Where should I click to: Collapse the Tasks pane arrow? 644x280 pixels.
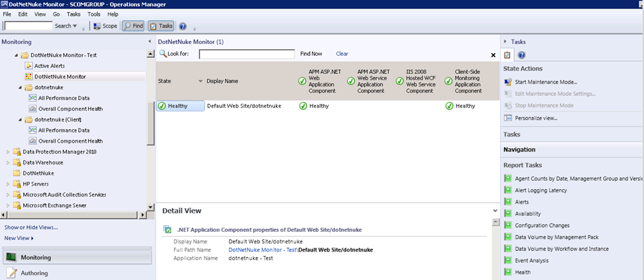[x=505, y=42]
